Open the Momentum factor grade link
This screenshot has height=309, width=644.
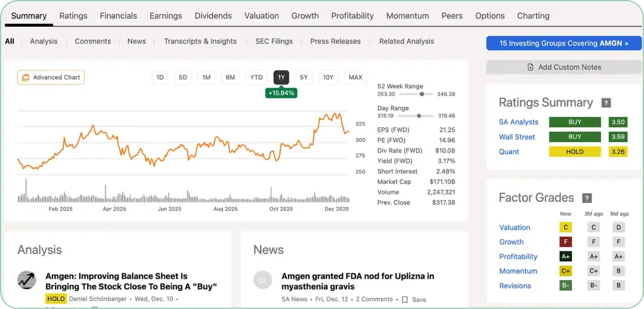[518, 271]
